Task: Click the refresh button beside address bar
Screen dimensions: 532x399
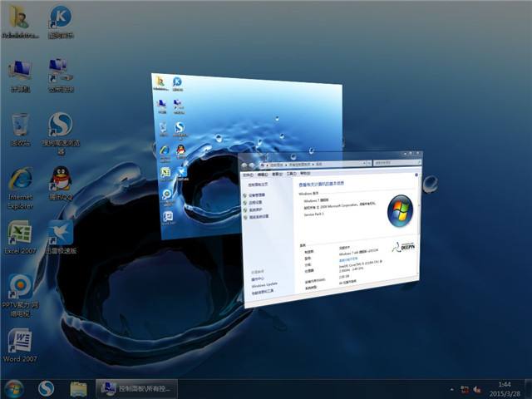Action: [x=369, y=163]
